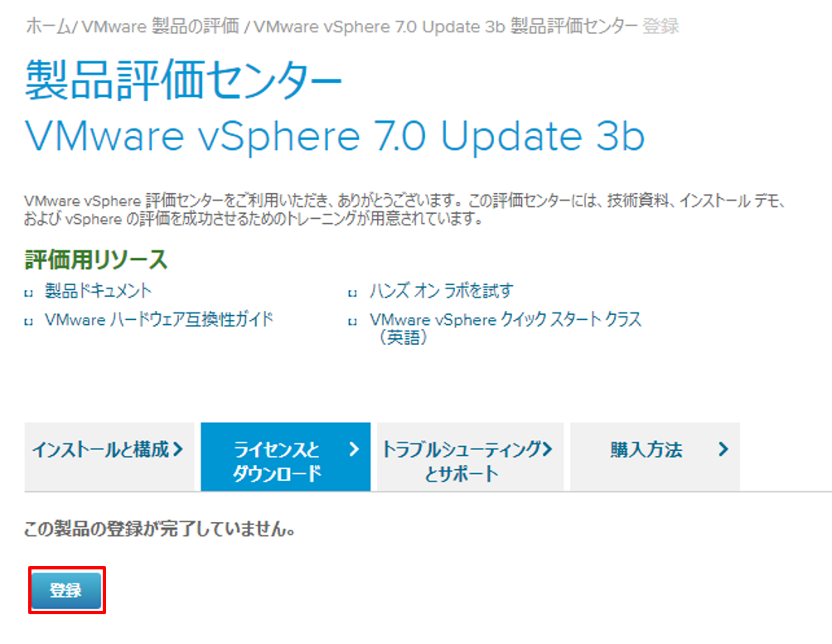The image size is (832, 644).
Task: Click the この製品の登録が完了していません。 message
Action: 160,529
